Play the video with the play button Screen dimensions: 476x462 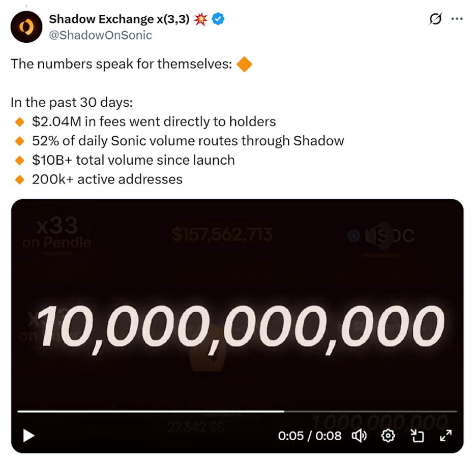click(x=29, y=436)
